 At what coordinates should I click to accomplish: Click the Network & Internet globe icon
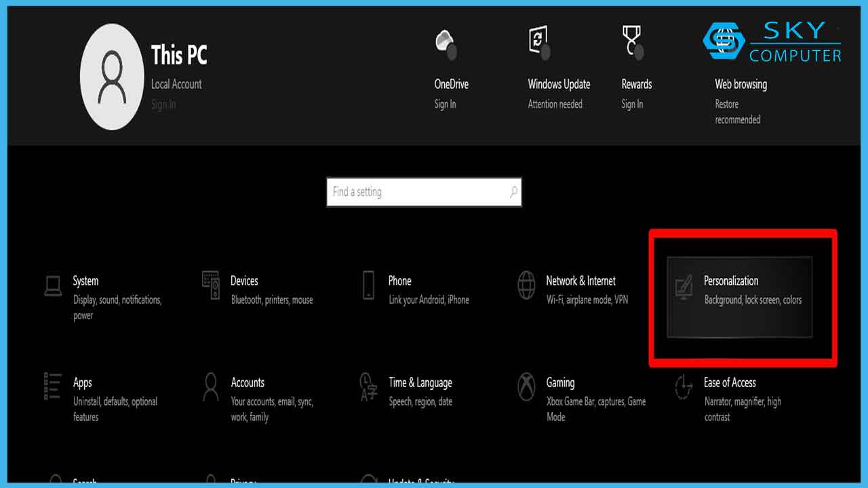pos(526,285)
